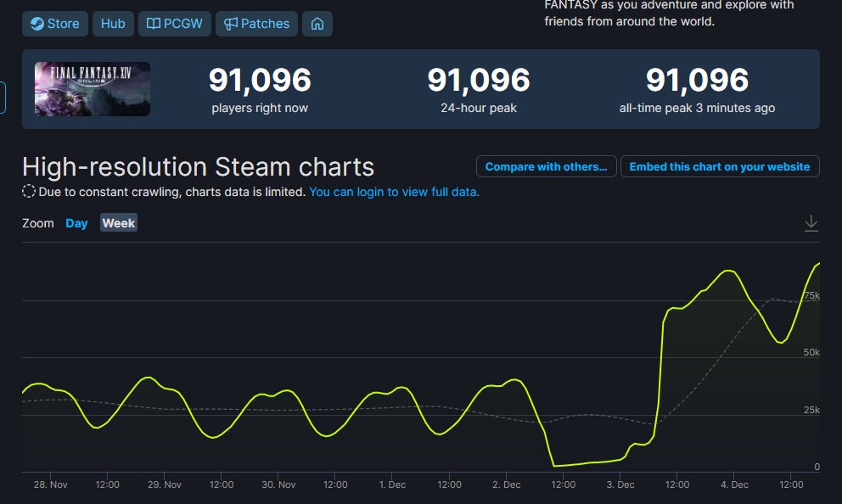This screenshot has width=842, height=504.
Task: Click the 28. Nov label on the timeline
Action: click(x=50, y=484)
